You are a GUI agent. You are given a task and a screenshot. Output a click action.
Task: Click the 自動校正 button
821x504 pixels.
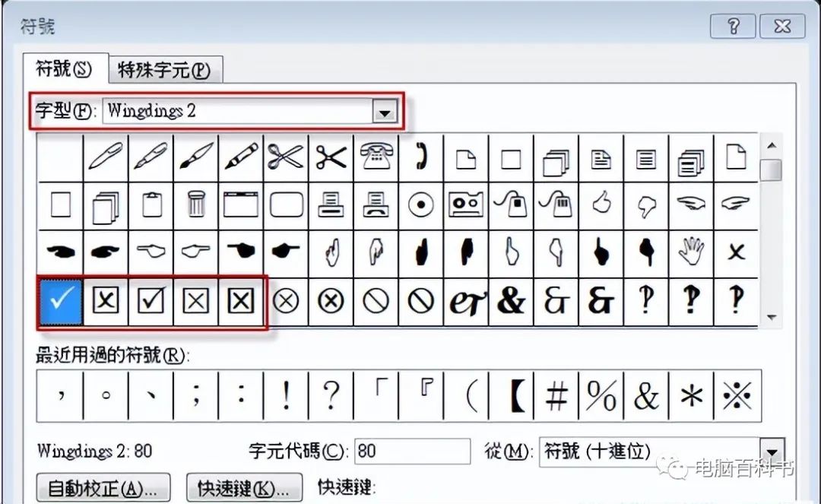[103, 487]
